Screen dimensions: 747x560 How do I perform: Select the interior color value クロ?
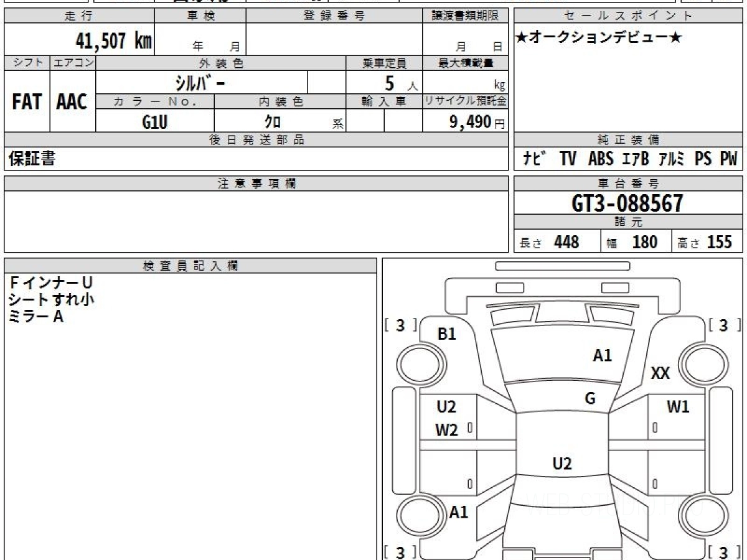click(x=273, y=122)
